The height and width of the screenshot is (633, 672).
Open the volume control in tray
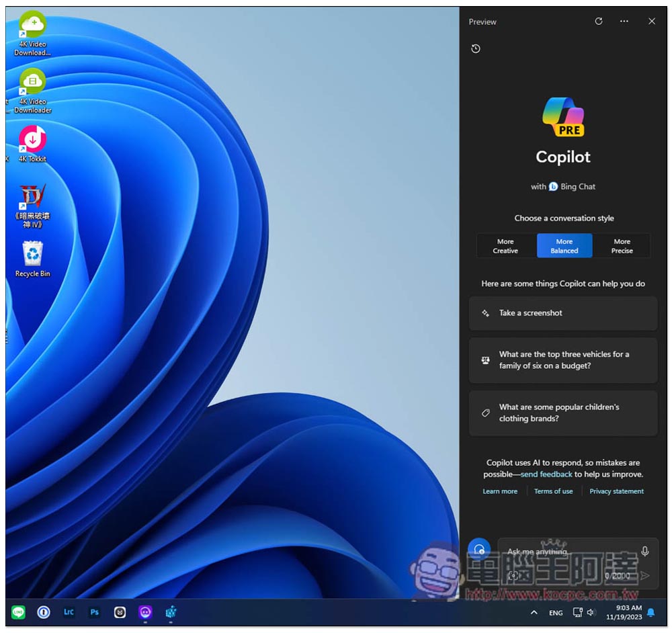[x=591, y=612]
